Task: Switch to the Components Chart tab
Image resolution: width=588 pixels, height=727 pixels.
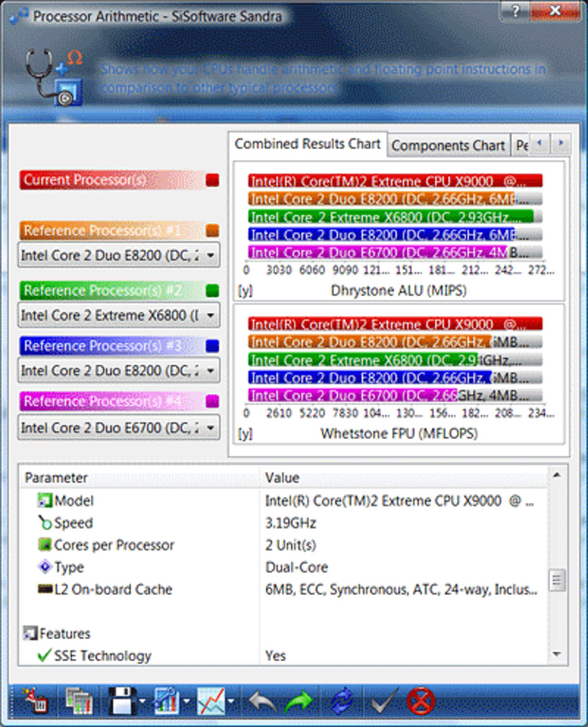Action: pyautogui.click(x=448, y=145)
